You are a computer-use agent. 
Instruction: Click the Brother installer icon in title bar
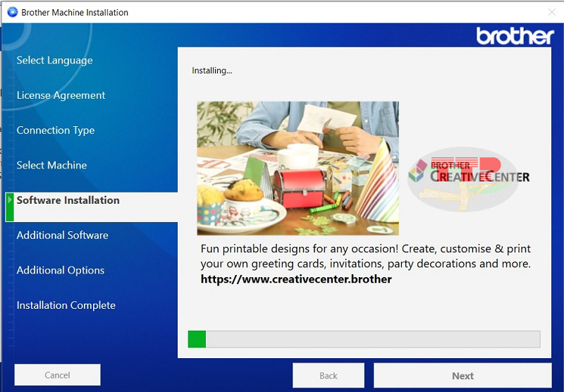click(x=12, y=12)
